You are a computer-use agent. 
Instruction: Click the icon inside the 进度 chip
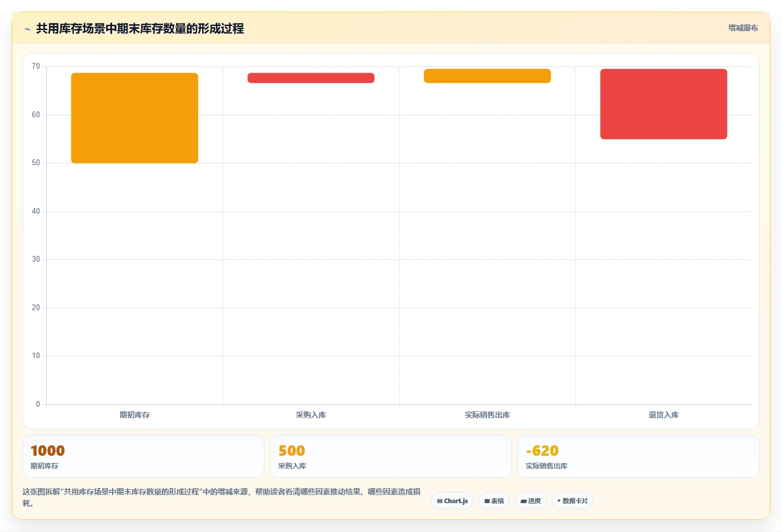coord(523,501)
